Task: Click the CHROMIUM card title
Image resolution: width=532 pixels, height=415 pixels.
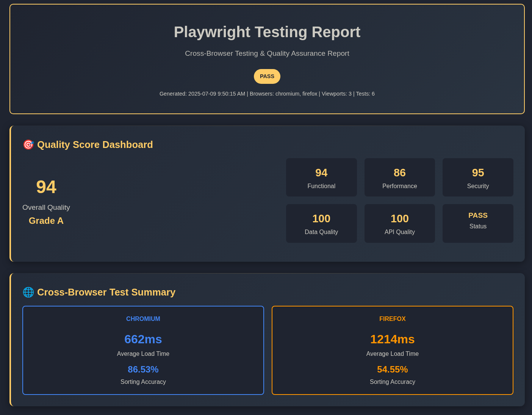Action: coord(143,319)
